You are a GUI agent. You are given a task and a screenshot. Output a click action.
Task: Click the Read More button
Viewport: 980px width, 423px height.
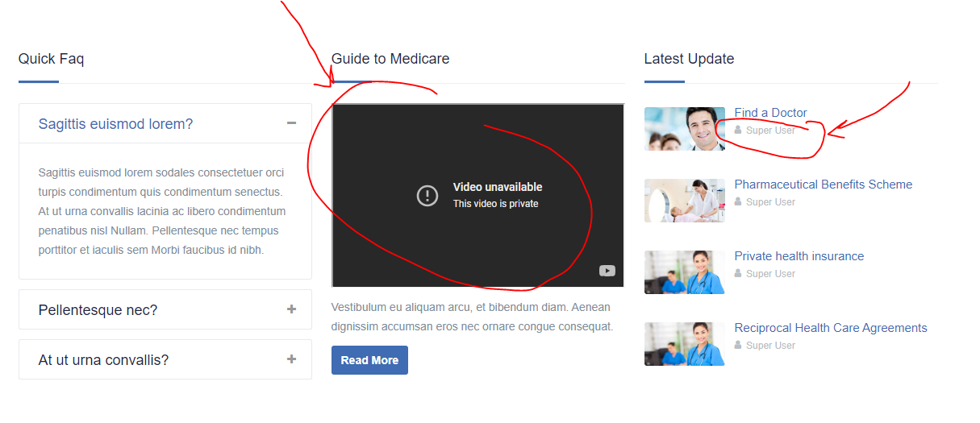click(x=369, y=360)
